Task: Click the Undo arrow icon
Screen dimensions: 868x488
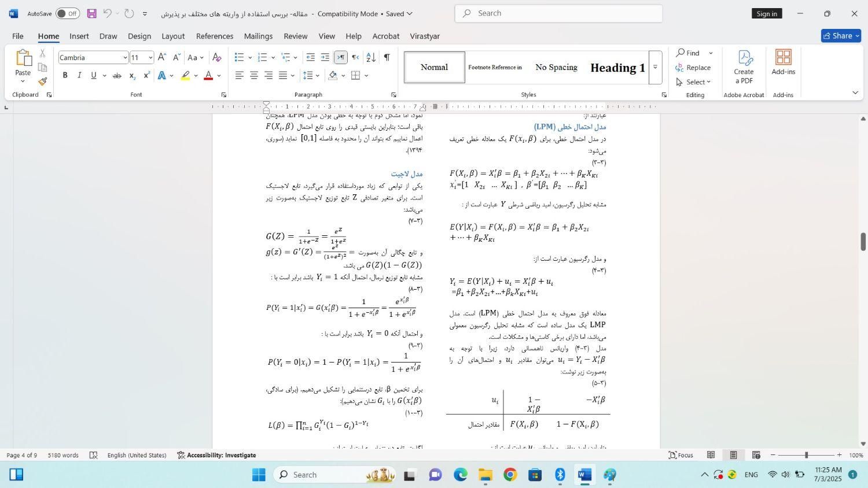Action: 108,13
